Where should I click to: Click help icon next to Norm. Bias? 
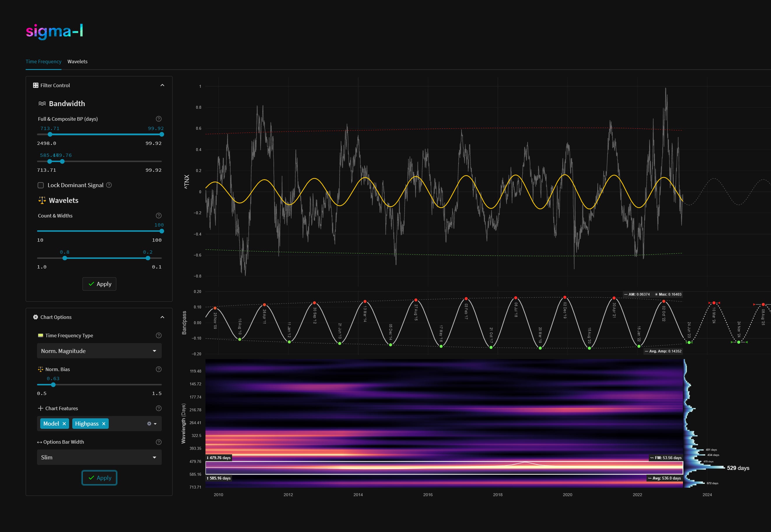159,369
